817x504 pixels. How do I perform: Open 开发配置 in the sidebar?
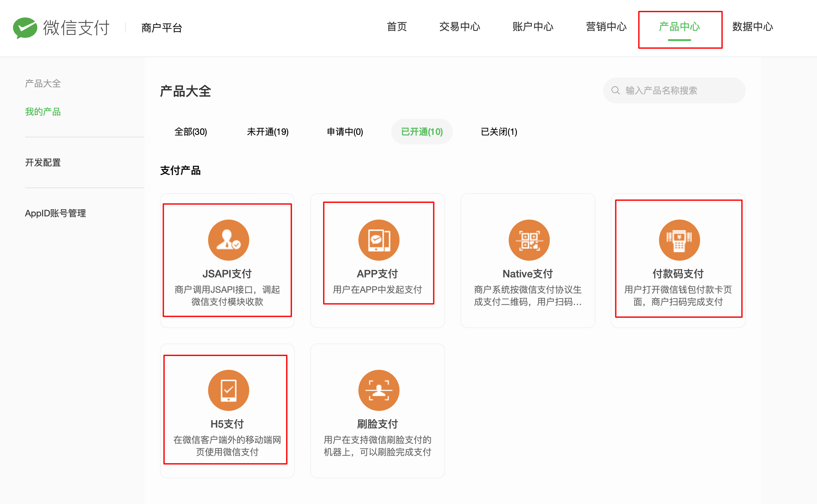pos(43,162)
